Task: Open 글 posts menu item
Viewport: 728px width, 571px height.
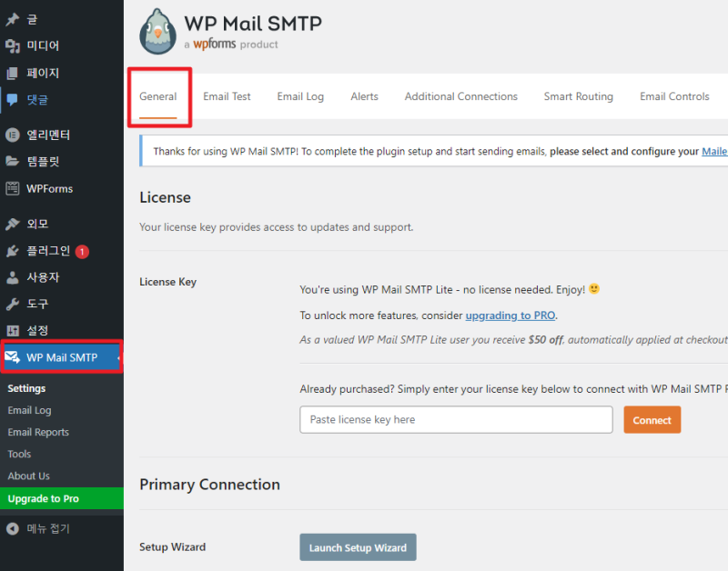Action: coord(32,19)
